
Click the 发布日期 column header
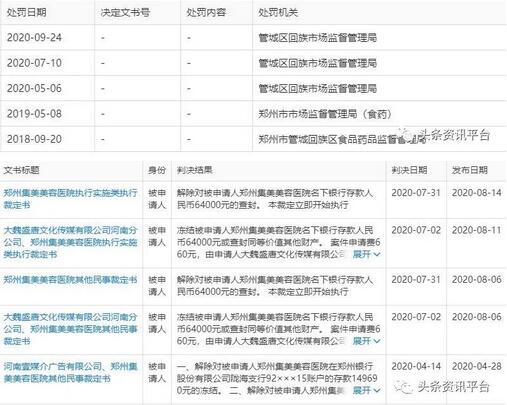coord(470,170)
